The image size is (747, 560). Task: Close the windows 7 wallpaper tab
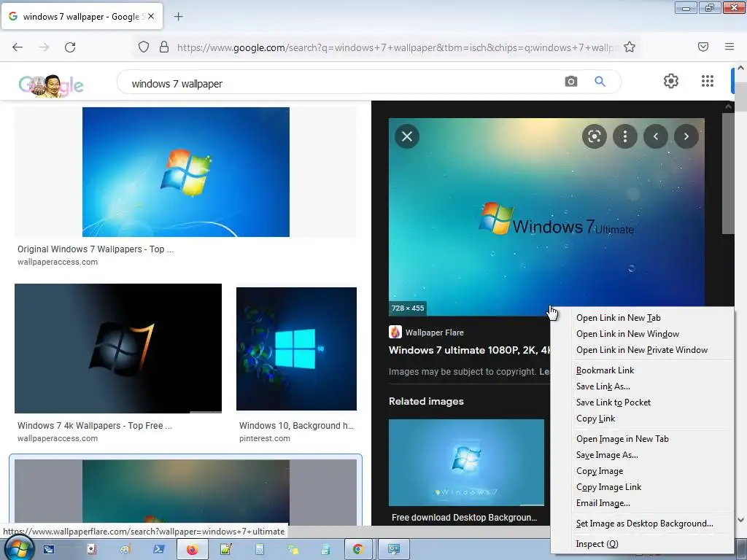151,16
